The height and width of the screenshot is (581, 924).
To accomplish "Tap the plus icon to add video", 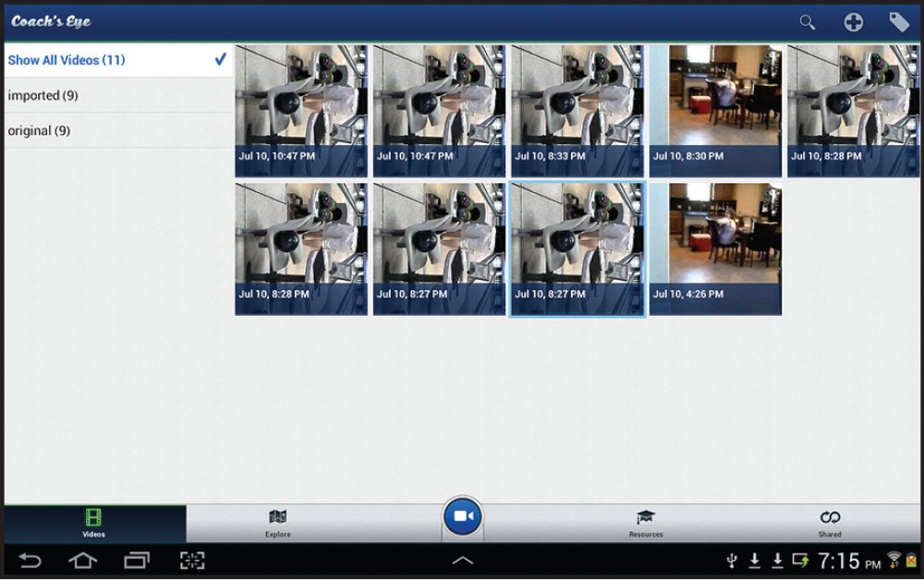I will (853, 22).
